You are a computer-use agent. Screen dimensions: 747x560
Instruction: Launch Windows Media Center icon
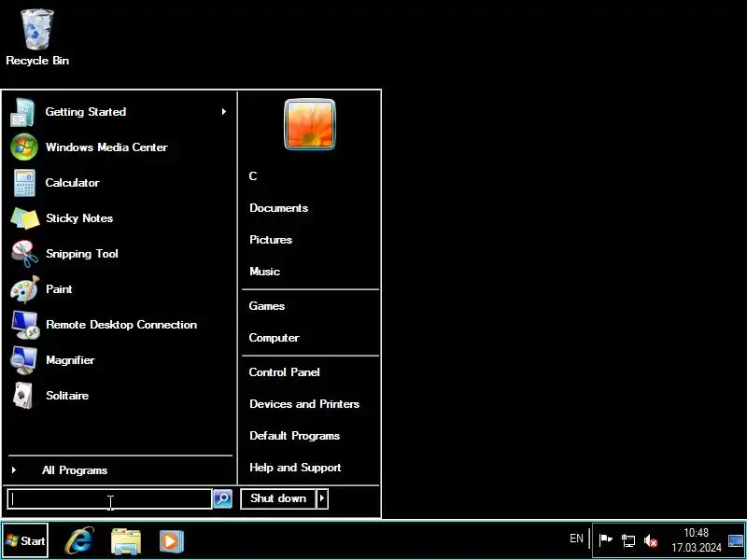click(x=24, y=147)
